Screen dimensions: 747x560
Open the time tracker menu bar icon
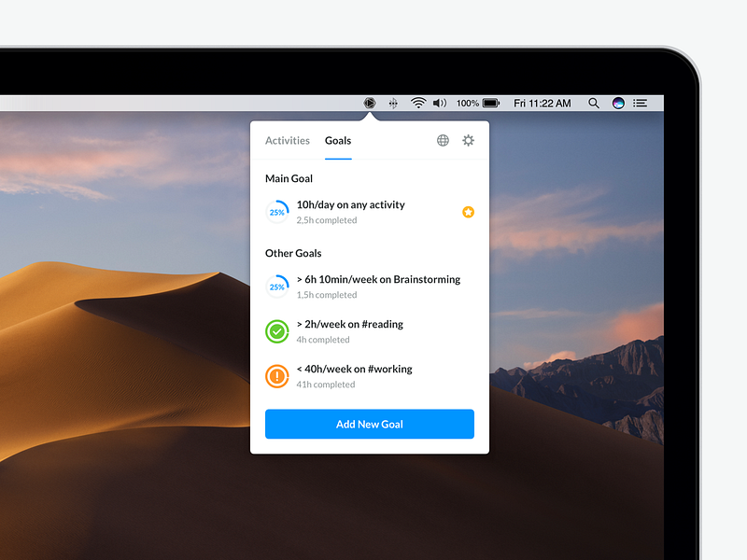(x=370, y=103)
